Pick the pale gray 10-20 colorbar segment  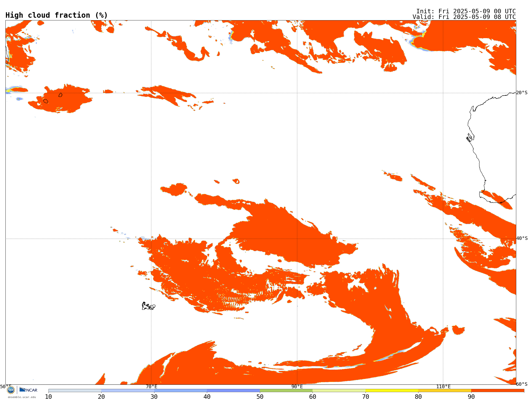pos(75,391)
